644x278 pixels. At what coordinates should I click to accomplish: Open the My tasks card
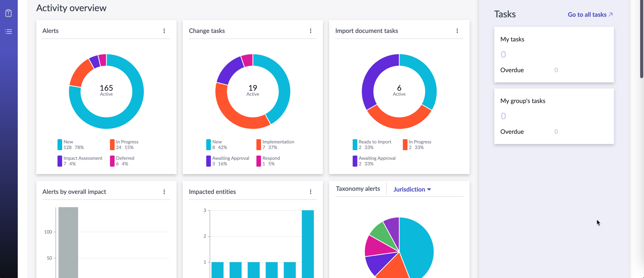point(554,55)
